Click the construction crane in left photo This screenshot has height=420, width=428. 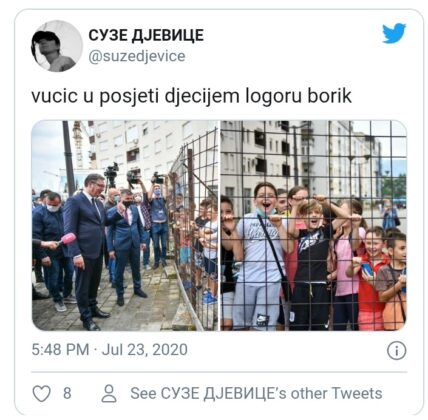pos(79,145)
